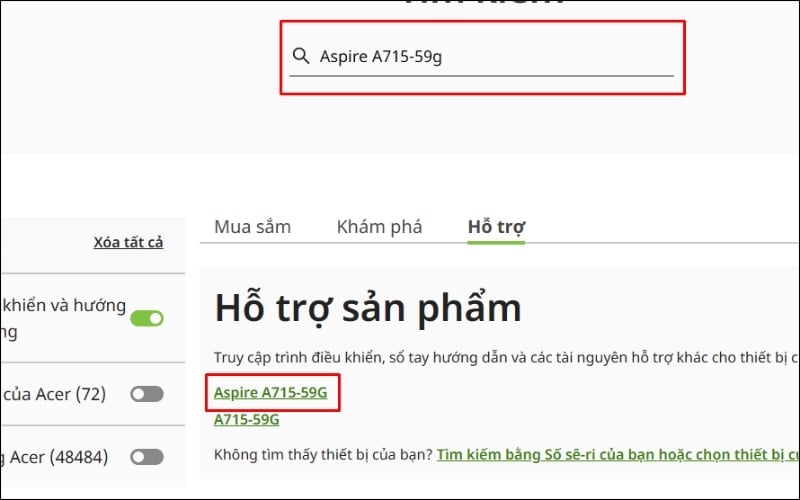The image size is (800, 500).
Task: Enable the 'của Acer (72)' toggle
Action: 147,394
